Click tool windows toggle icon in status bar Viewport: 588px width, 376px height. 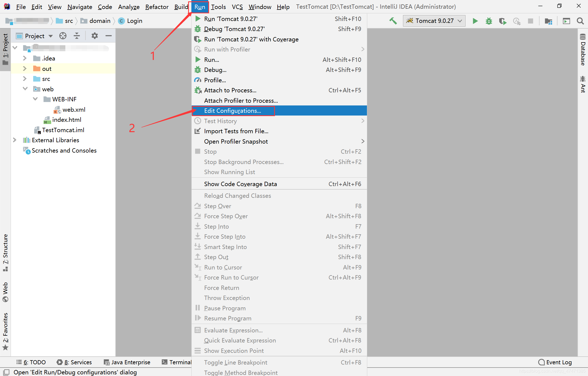coord(6,372)
